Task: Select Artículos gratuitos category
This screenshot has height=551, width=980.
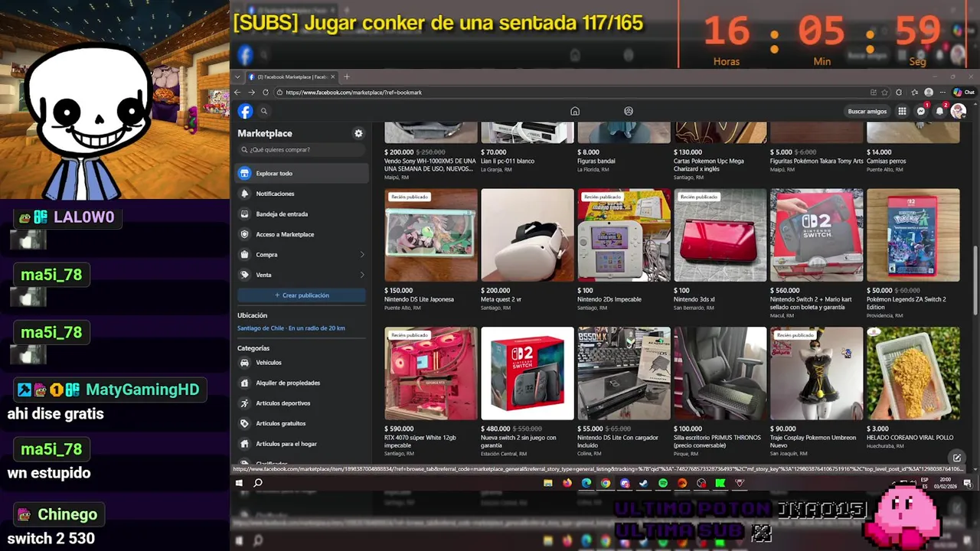Action: (302, 423)
